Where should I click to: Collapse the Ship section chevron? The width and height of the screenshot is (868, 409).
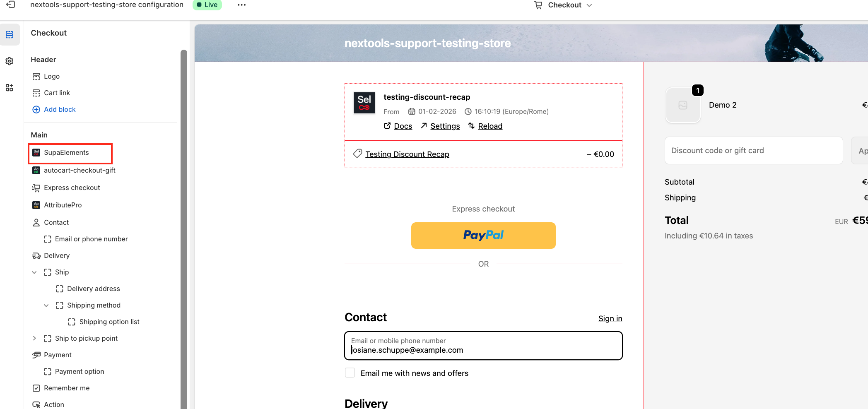tap(34, 272)
